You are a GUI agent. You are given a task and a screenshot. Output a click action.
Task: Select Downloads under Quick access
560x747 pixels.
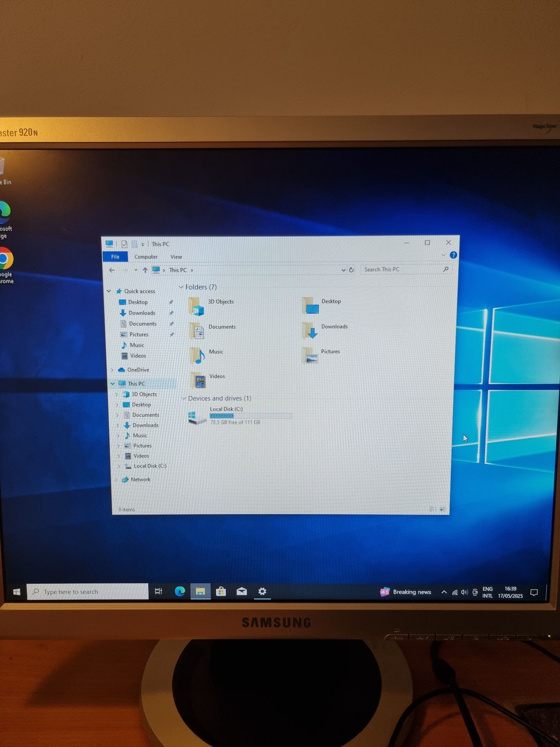(142, 313)
